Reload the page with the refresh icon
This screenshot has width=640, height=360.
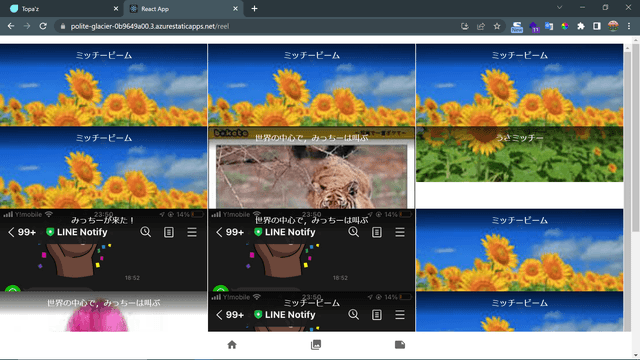click(x=43, y=26)
